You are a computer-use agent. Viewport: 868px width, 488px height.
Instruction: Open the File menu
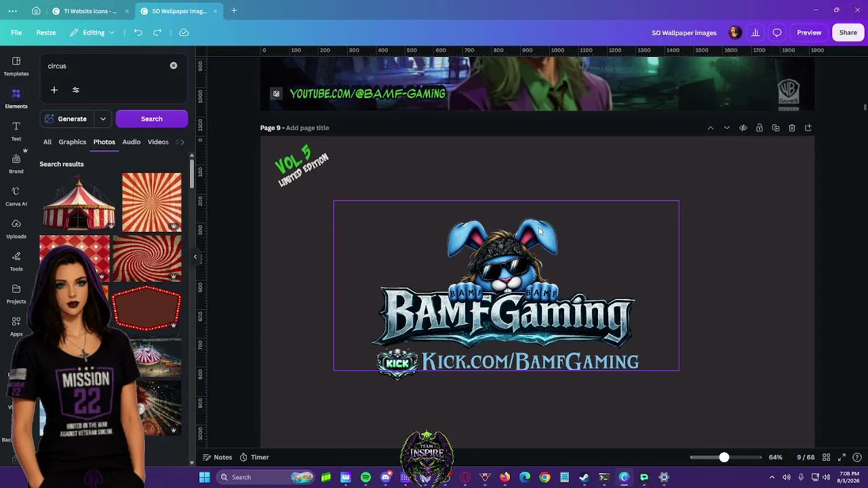coord(16,33)
